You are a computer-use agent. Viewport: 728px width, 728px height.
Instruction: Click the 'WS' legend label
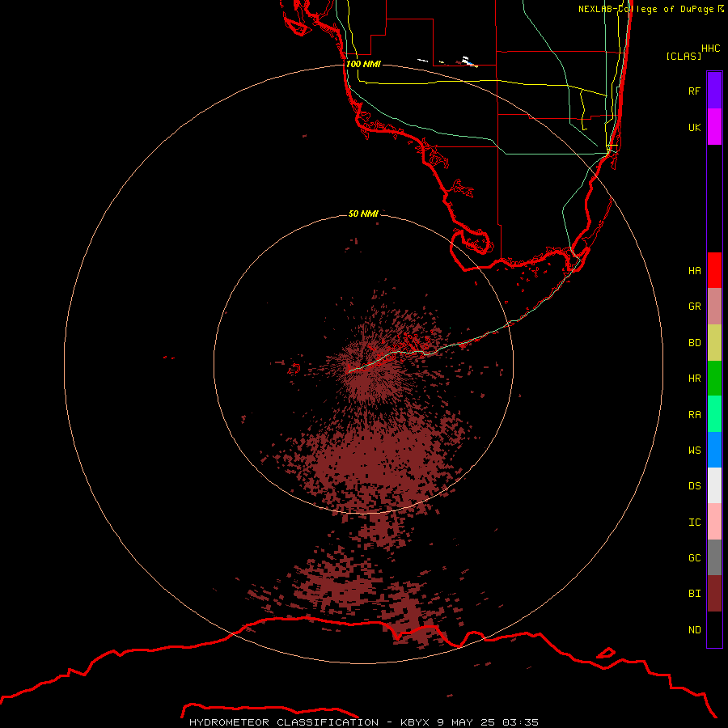pos(695,451)
